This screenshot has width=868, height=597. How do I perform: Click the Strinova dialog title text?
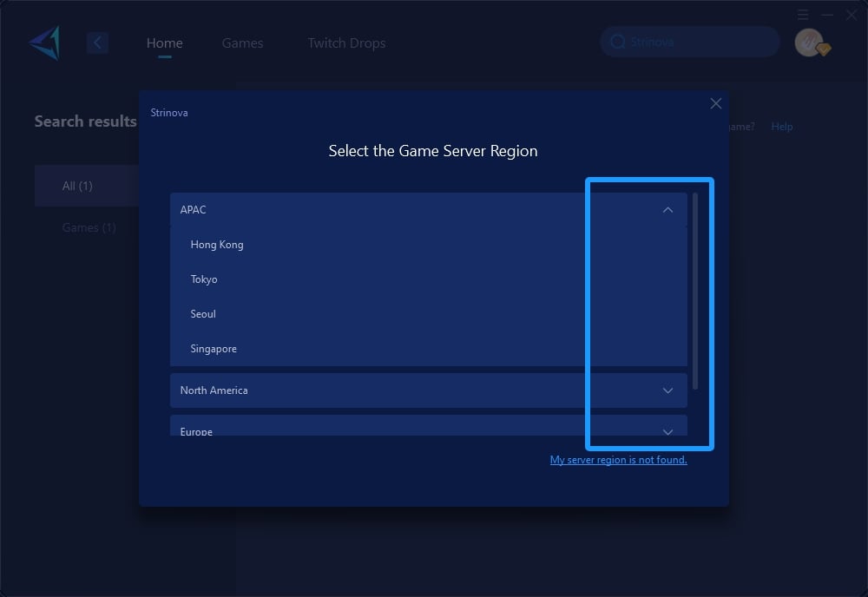click(x=169, y=112)
